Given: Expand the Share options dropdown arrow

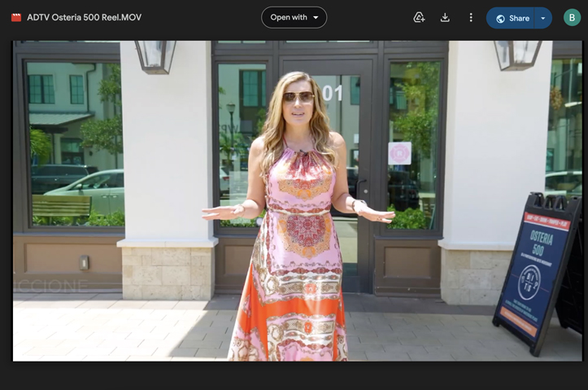Looking at the screenshot, I should click(543, 18).
